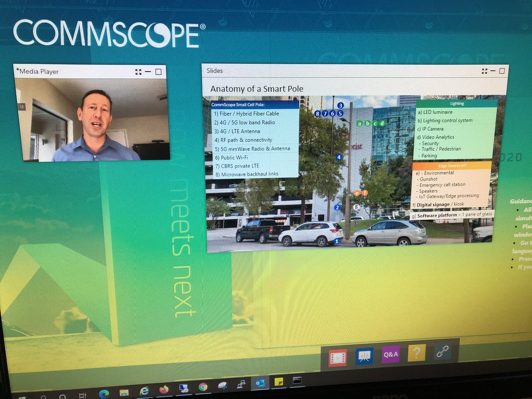Expand Slides panel to fullscreen
Image resolution: width=532 pixels, height=399 pixels.
pos(484,71)
